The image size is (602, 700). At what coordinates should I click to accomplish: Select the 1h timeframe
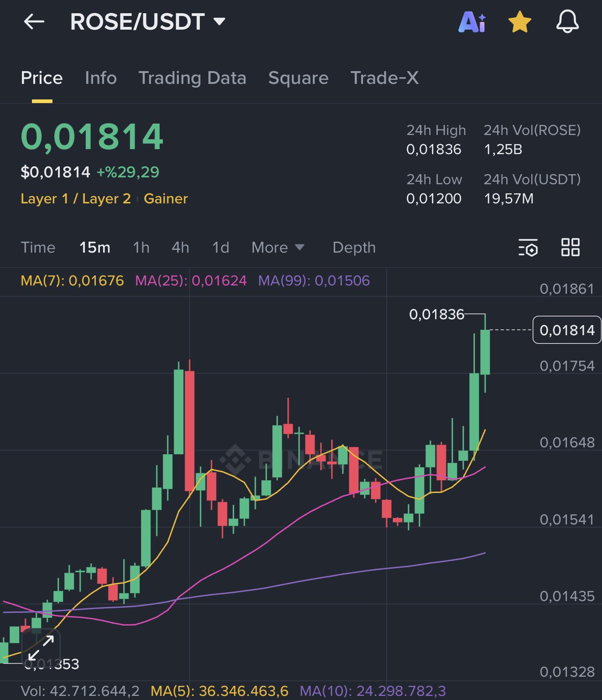click(141, 248)
